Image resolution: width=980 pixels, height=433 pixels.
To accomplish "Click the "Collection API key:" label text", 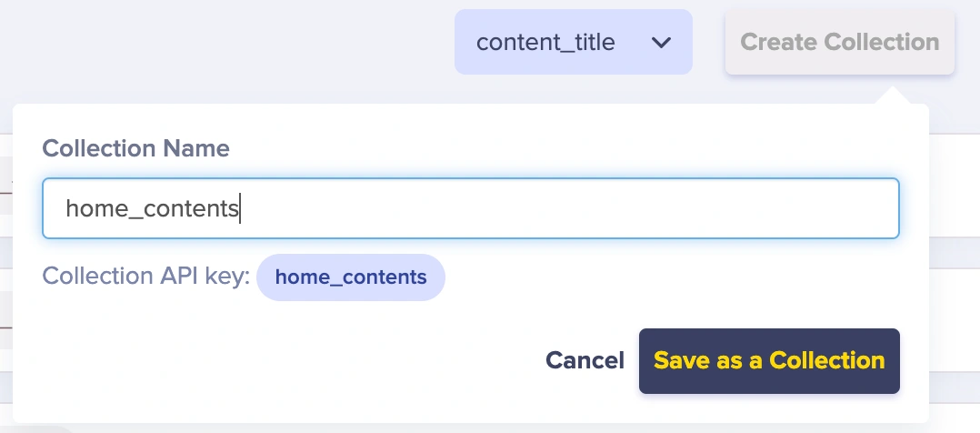I will click(146, 277).
